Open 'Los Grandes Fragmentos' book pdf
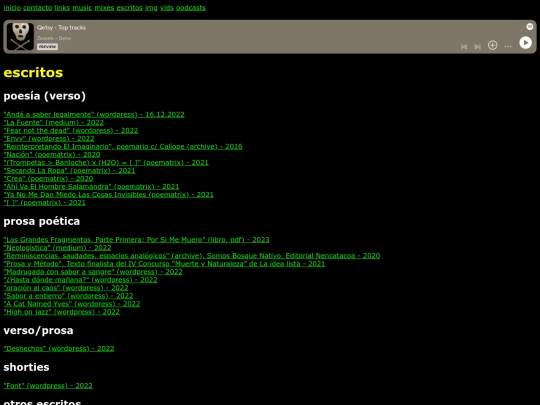The image size is (540, 405). 136,240
